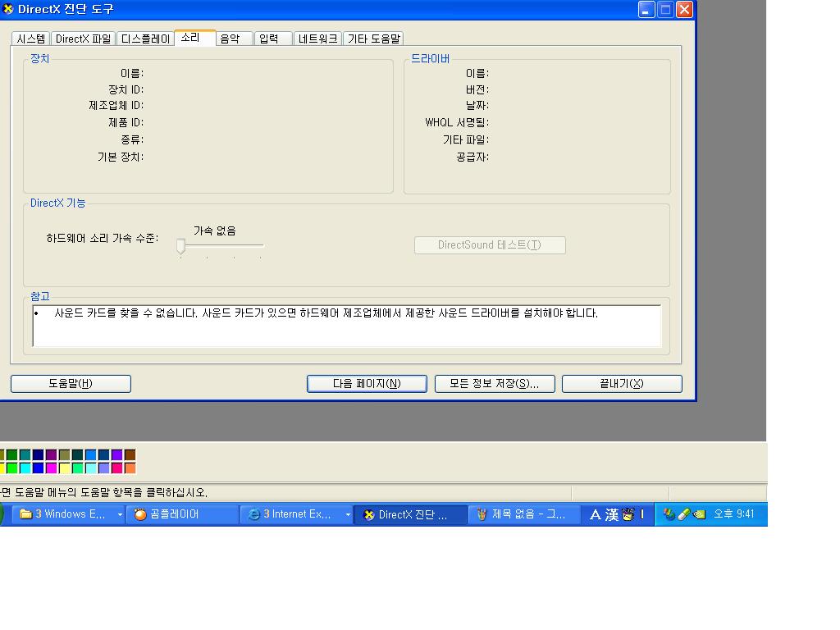Open the DirectX 파일 tab
The height and width of the screenshot is (630, 840).
point(83,39)
